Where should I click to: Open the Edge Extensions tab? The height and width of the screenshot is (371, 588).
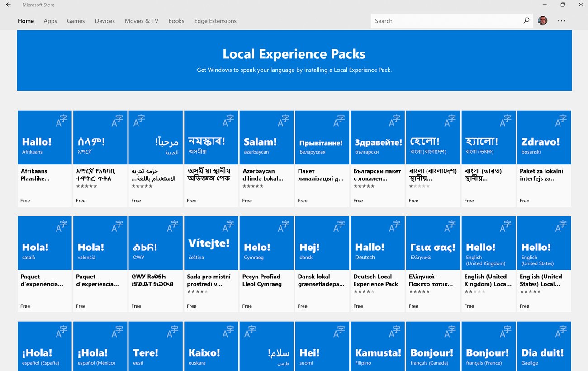pos(215,21)
